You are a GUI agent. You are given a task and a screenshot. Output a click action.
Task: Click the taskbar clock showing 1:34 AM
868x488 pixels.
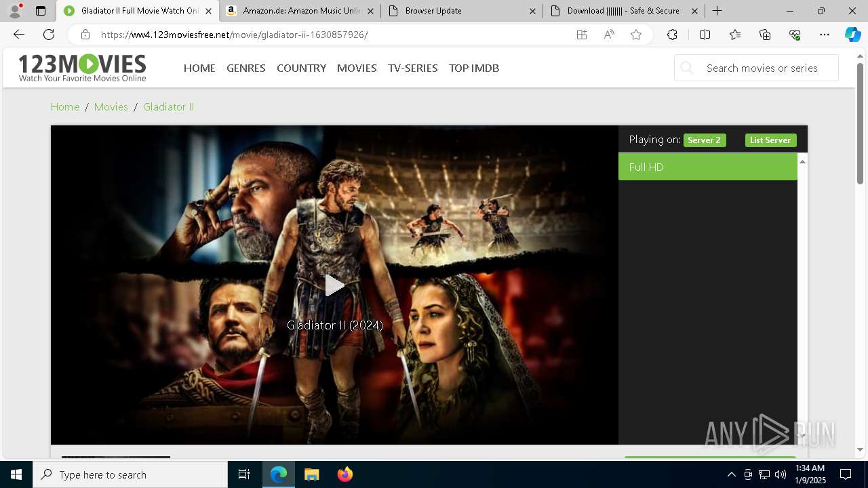[x=810, y=474]
